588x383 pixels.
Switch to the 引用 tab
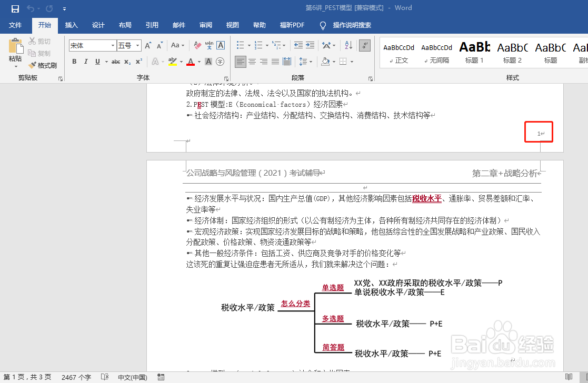(x=152, y=25)
